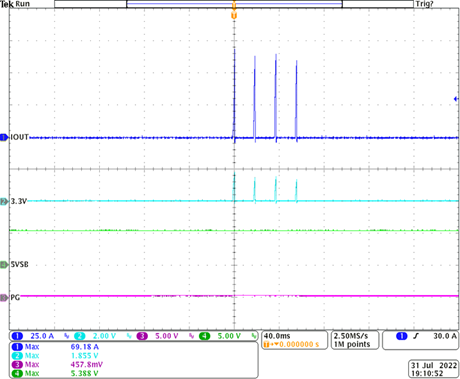This screenshot has width=460, height=379.
Task: Click the blue trigger level arrow
Action: coord(456,99)
